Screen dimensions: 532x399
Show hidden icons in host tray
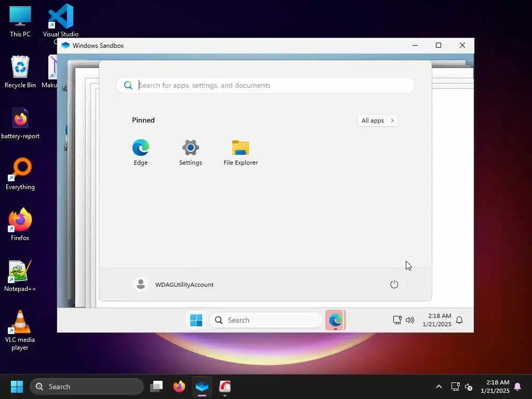(x=438, y=387)
